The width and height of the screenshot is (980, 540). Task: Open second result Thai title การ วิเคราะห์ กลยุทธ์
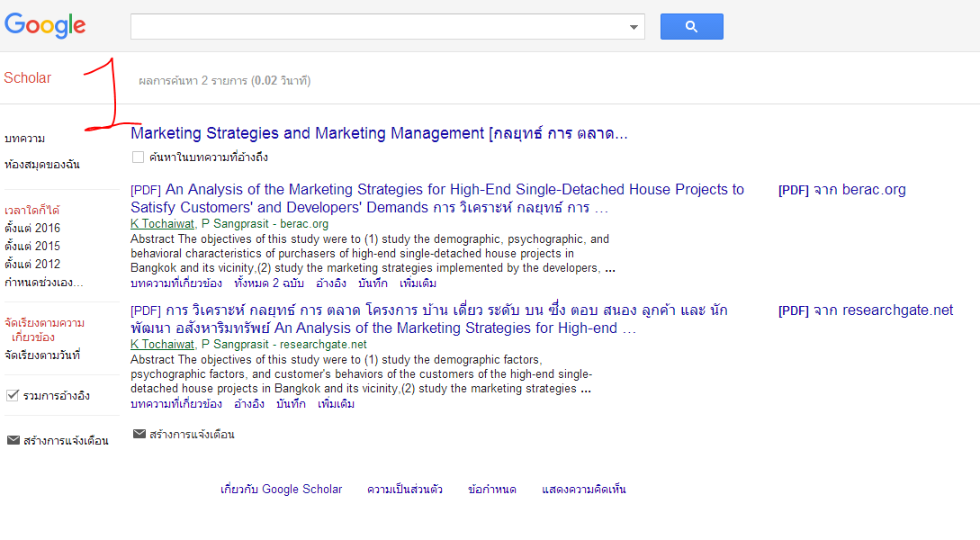pos(429,319)
